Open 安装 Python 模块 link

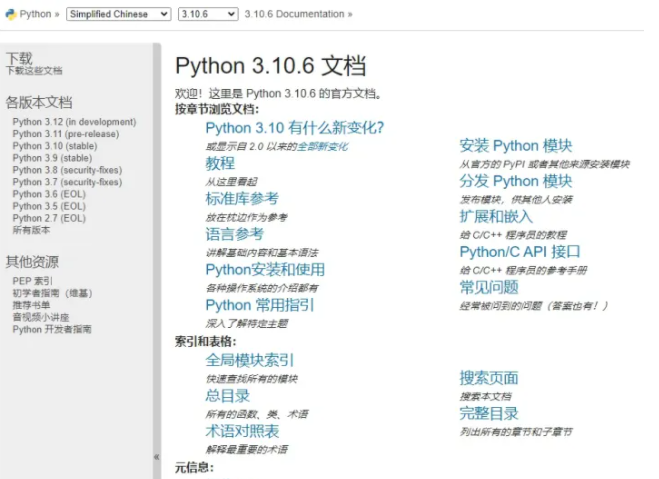(x=516, y=146)
